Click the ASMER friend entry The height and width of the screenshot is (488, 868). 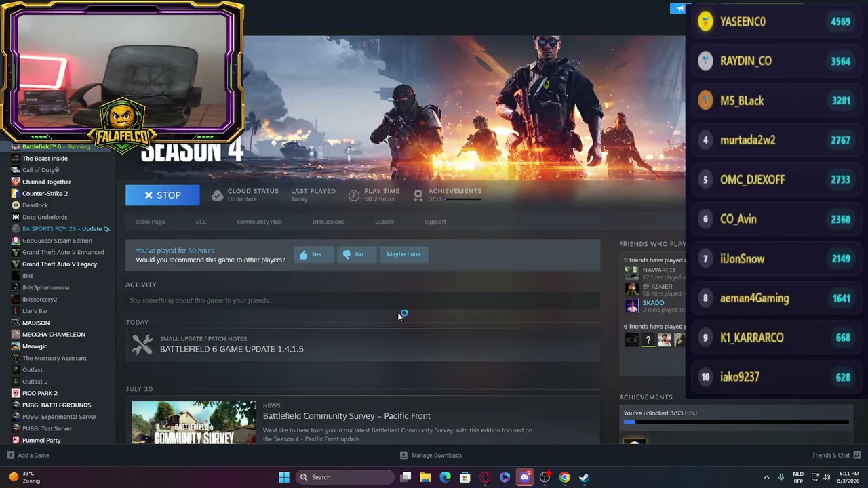pyautogui.click(x=654, y=289)
